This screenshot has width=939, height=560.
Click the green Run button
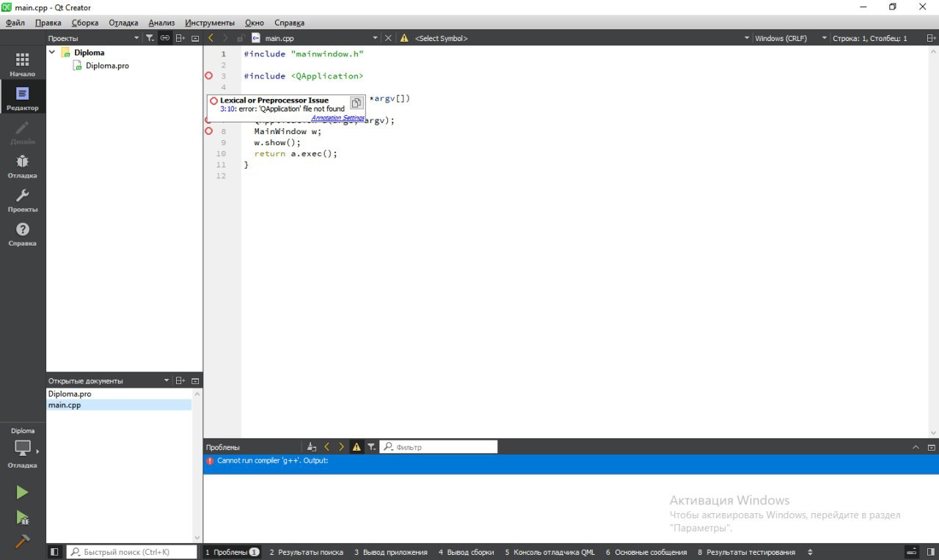click(x=22, y=493)
